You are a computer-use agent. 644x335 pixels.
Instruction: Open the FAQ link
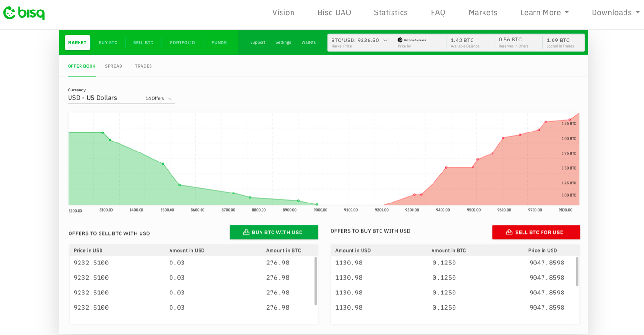pyautogui.click(x=438, y=13)
